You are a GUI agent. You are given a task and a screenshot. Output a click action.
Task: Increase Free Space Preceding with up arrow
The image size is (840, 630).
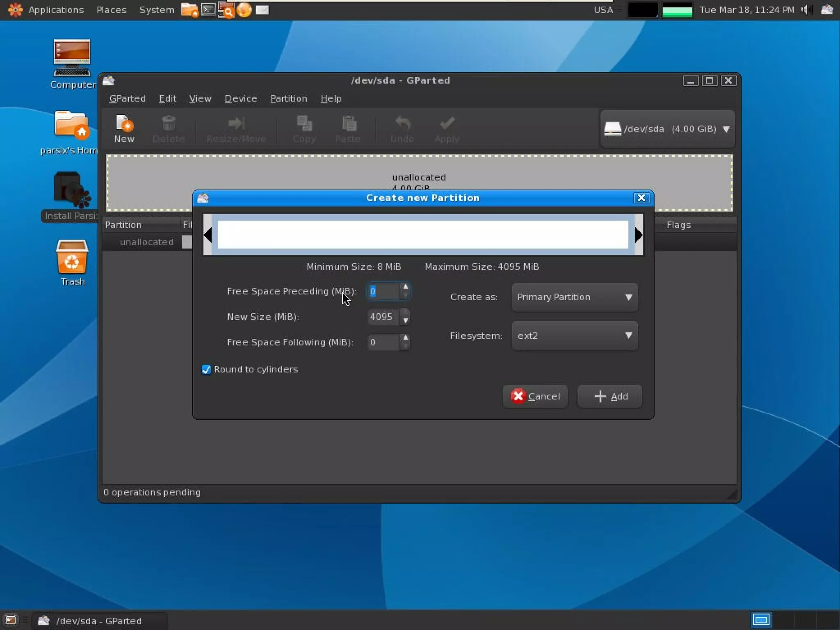click(406, 287)
